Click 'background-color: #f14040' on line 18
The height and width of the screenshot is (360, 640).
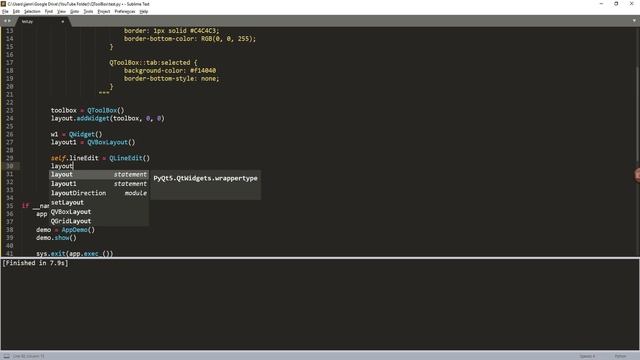click(x=170, y=71)
